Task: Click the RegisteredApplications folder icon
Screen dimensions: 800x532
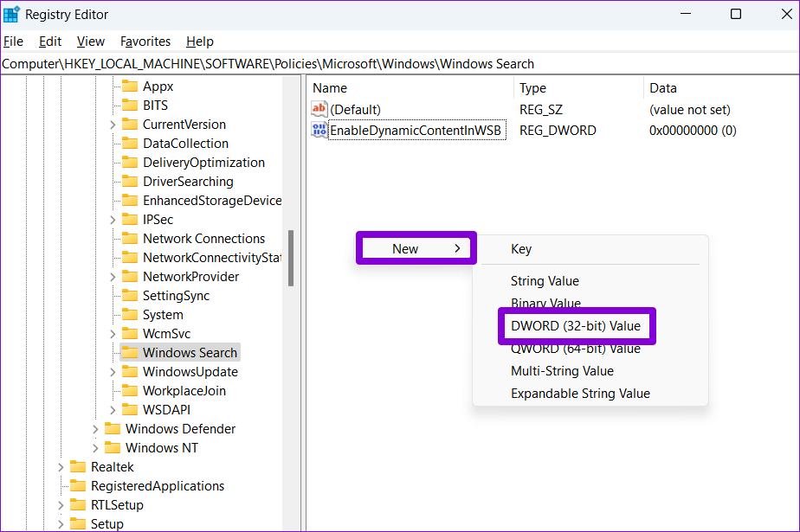Action: pos(78,485)
